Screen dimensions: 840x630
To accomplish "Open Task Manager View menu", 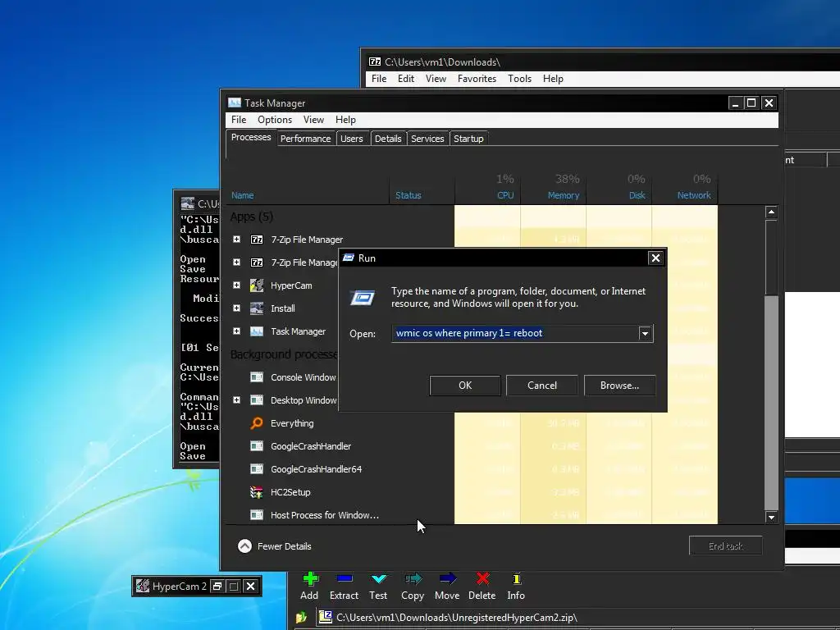I will (x=313, y=120).
